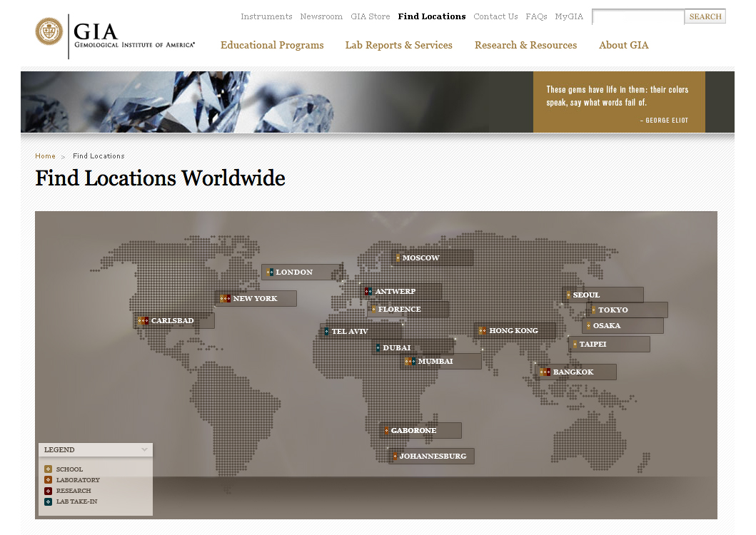Select the London location marker
Viewport: 756px width, 535px height.
pos(302,272)
